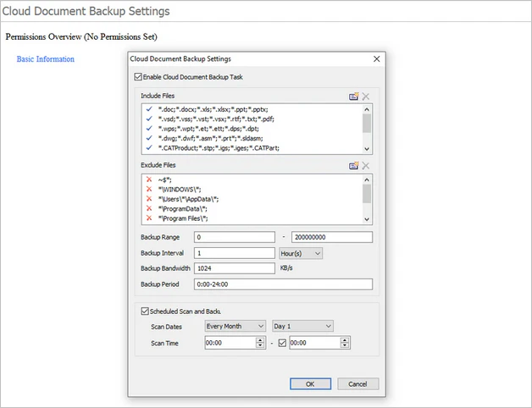Click the Backup Bandwidth field showing 1024
This screenshot has height=408, width=532.
(235, 268)
